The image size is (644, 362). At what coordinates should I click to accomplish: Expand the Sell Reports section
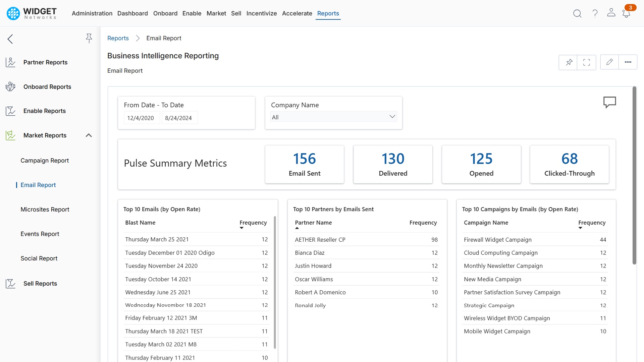(40, 283)
